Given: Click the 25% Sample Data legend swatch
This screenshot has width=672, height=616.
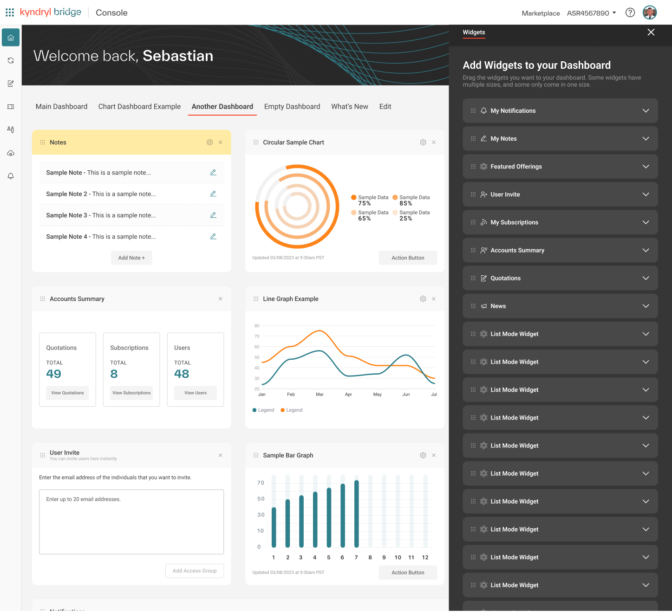Looking at the screenshot, I should click(395, 213).
